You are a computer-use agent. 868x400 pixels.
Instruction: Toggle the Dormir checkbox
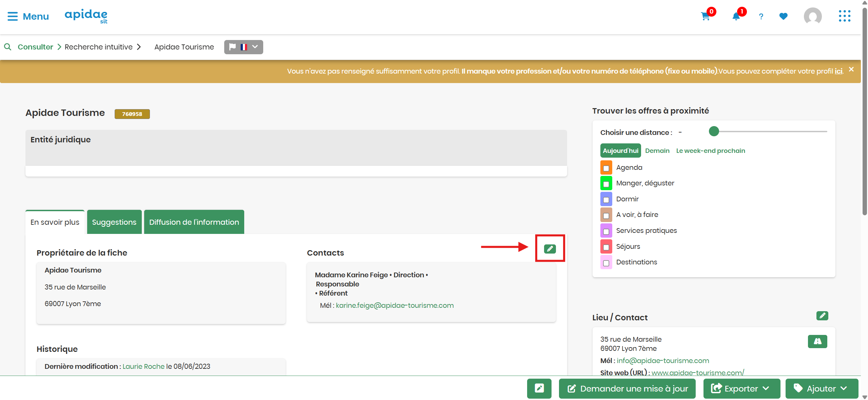click(x=606, y=199)
